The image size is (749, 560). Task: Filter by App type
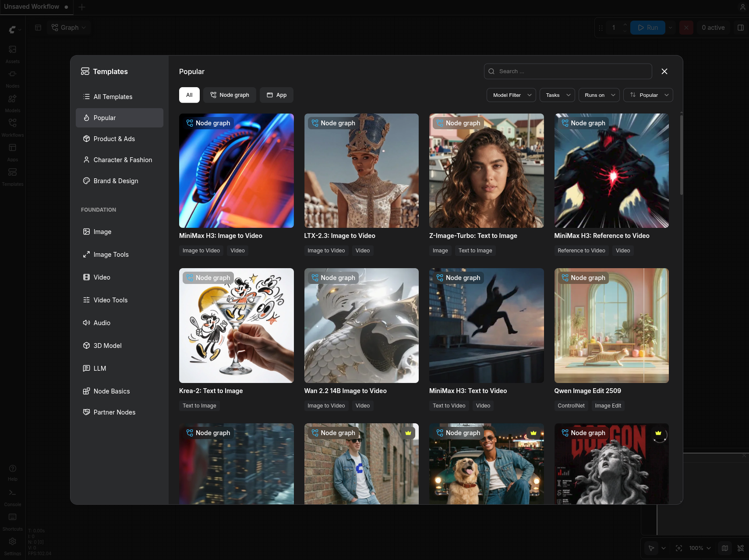click(x=276, y=95)
